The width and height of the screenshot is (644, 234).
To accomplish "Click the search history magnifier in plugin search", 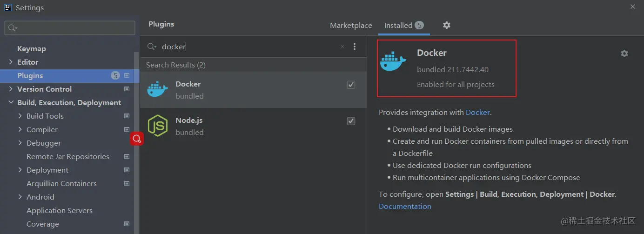I will pos(152,47).
